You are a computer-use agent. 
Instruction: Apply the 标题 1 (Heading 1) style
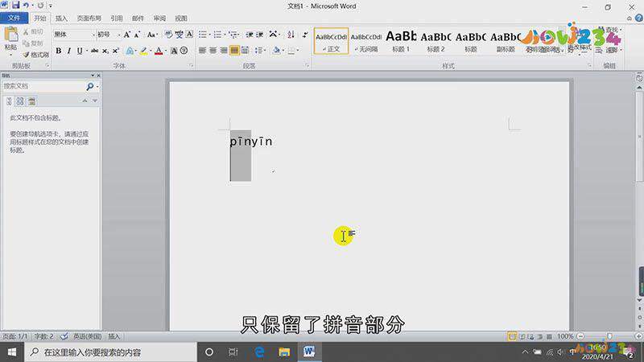click(401, 41)
